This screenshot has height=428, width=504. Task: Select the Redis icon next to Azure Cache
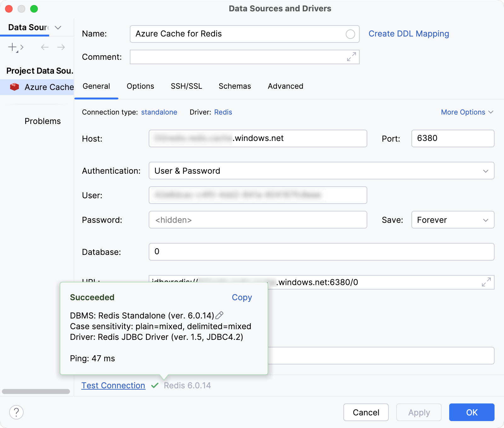coord(14,87)
